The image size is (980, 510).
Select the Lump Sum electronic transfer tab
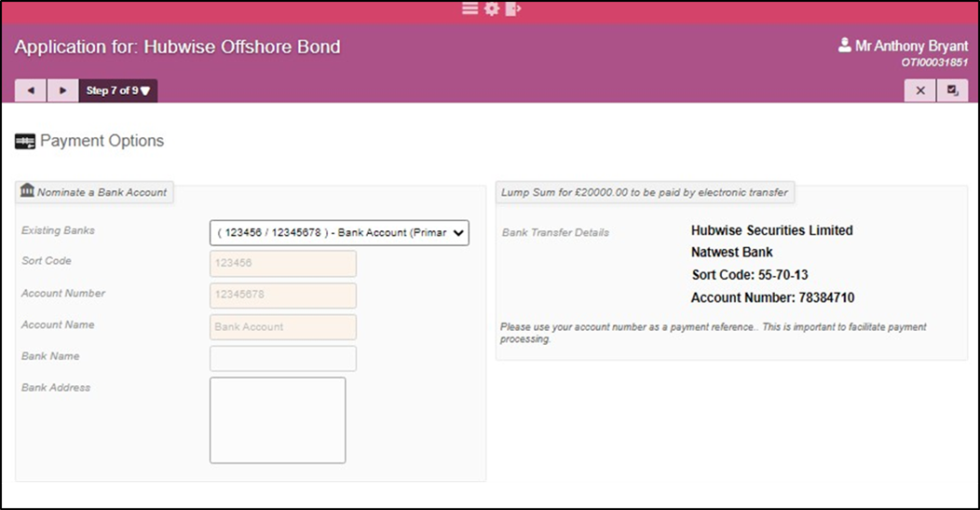tap(645, 192)
